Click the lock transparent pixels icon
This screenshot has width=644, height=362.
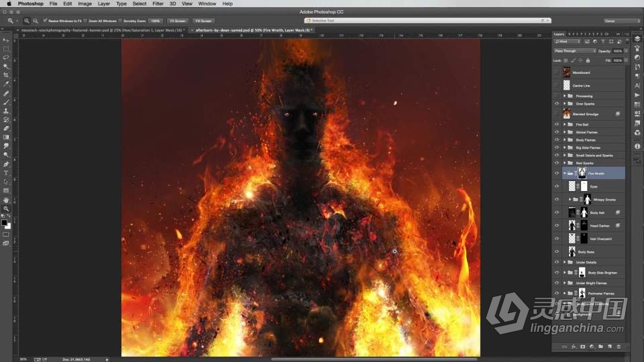(566, 61)
